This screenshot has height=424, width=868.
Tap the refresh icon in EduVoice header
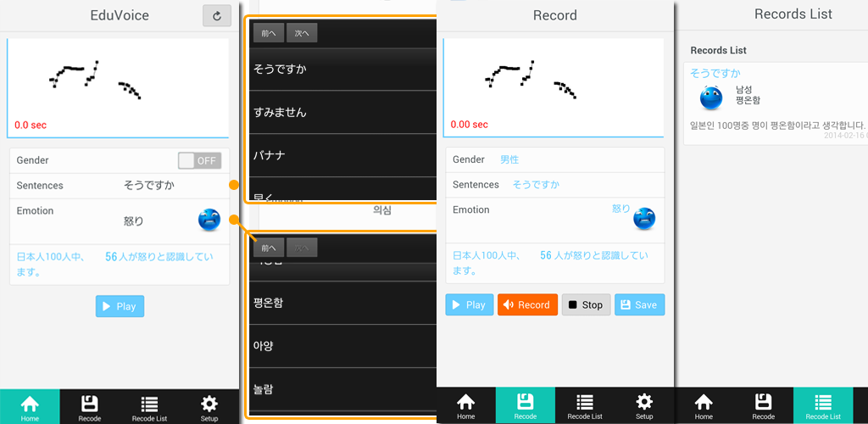(x=217, y=15)
